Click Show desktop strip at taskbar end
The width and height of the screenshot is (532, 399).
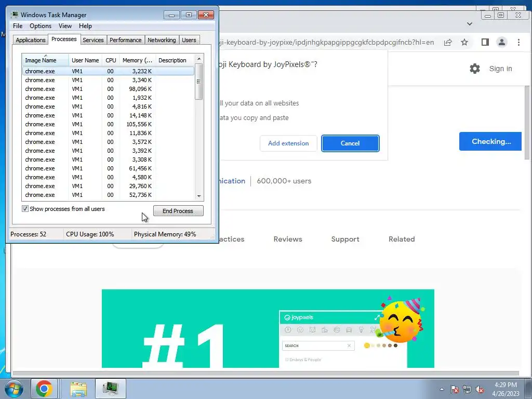click(529, 389)
